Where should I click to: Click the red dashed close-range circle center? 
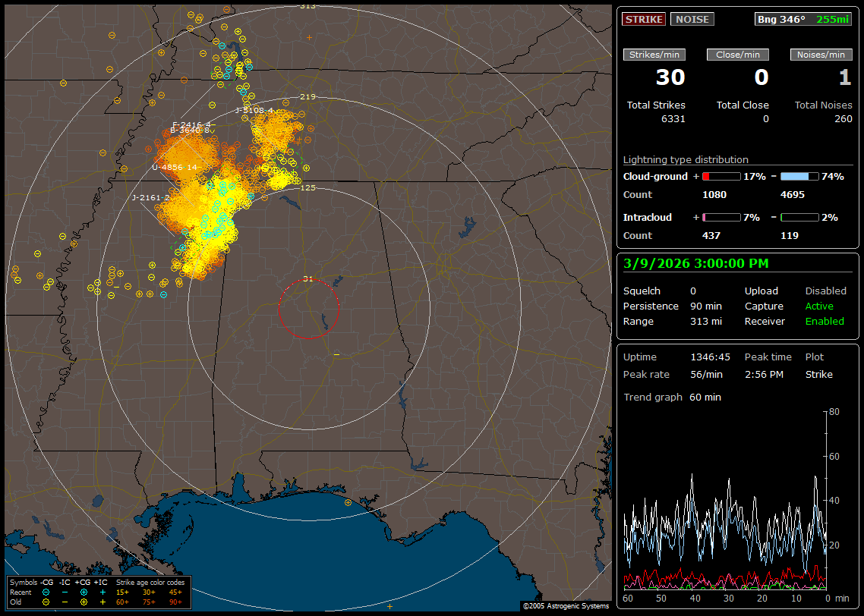click(x=308, y=308)
